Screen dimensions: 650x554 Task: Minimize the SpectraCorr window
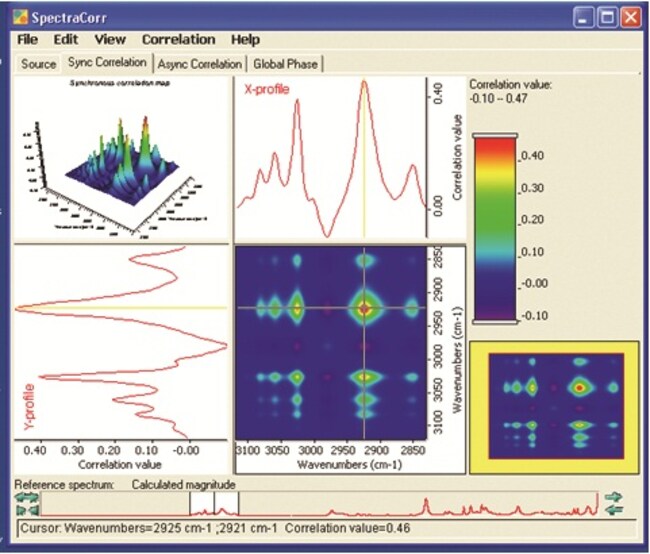(x=584, y=17)
